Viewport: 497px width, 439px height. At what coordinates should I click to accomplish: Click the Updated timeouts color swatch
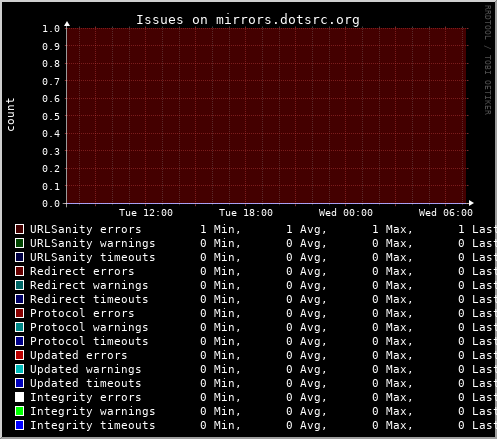click(20, 383)
